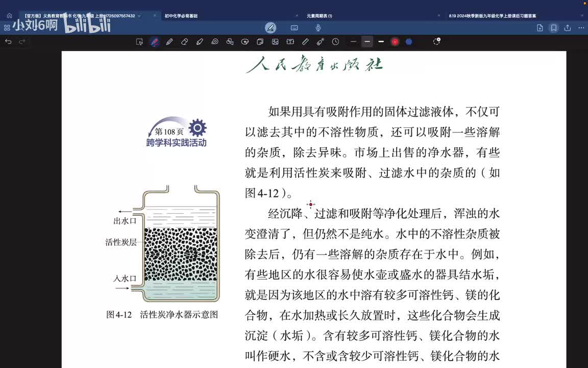Image resolution: width=588 pixels, height=368 pixels.
Task: Select the text box tool
Action: 290,42
